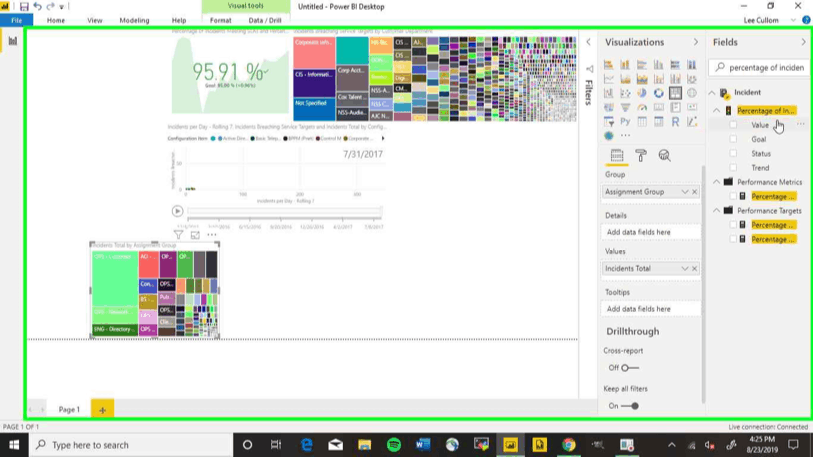The height and width of the screenshot is (459, 815).
Task: Undo the last action
Action: 37,7
